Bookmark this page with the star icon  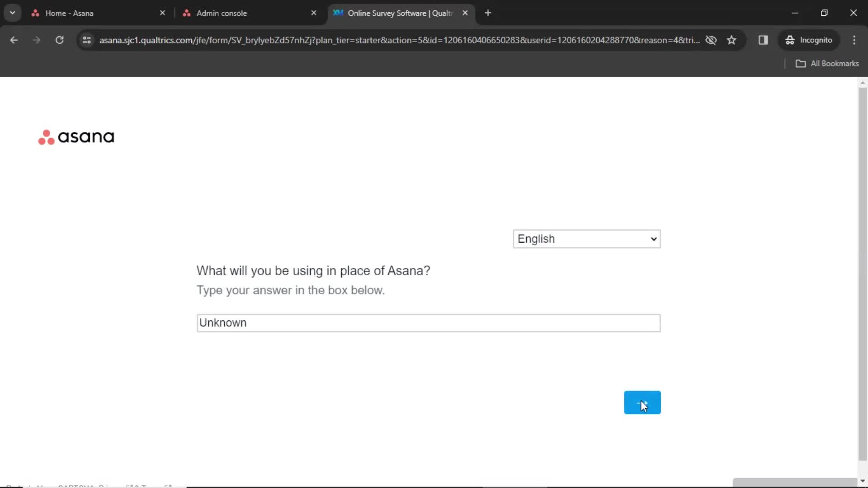(x=731, y=40)
